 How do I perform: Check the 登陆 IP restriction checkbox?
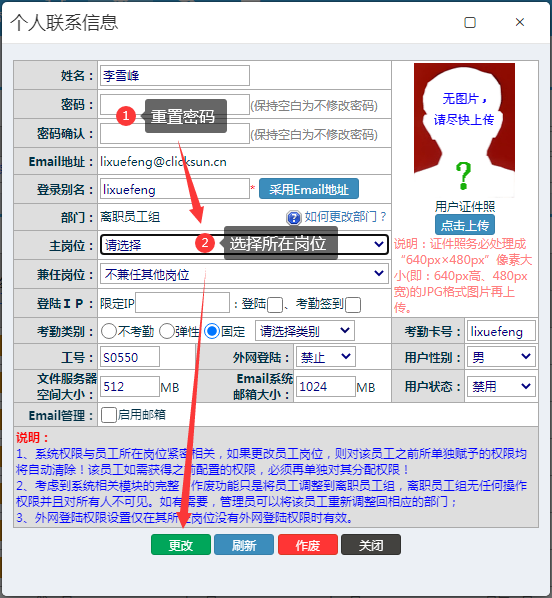pos(275,305)
